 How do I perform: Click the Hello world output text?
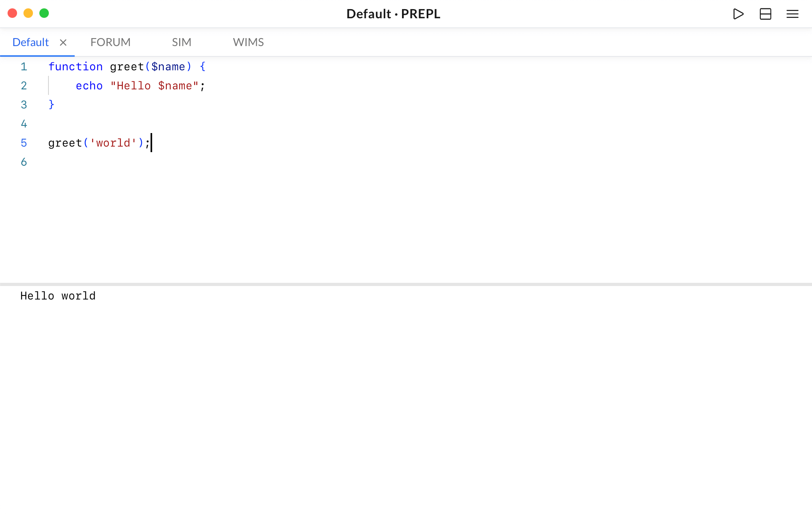click(58, 296)
